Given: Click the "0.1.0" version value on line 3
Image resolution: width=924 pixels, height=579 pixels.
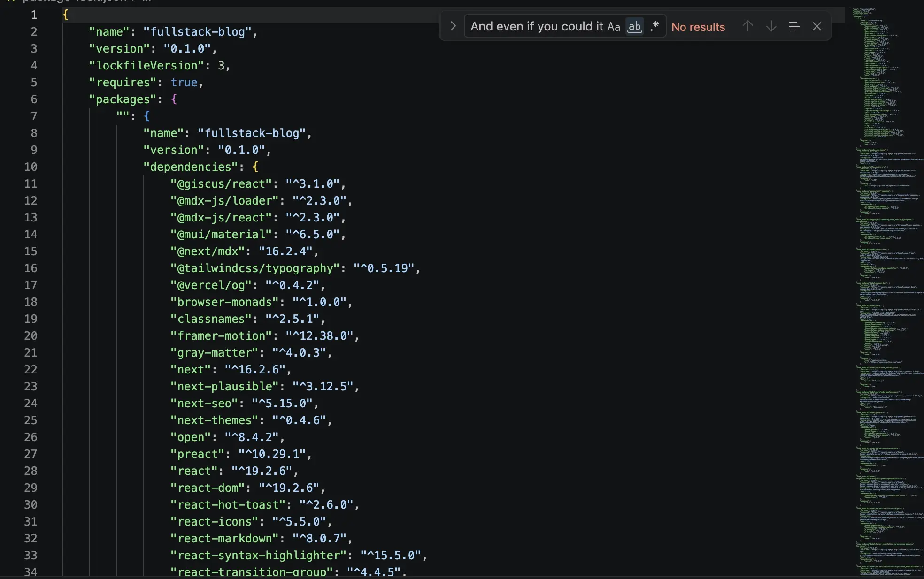Looking at the screenshot, I should click(187, 48).
